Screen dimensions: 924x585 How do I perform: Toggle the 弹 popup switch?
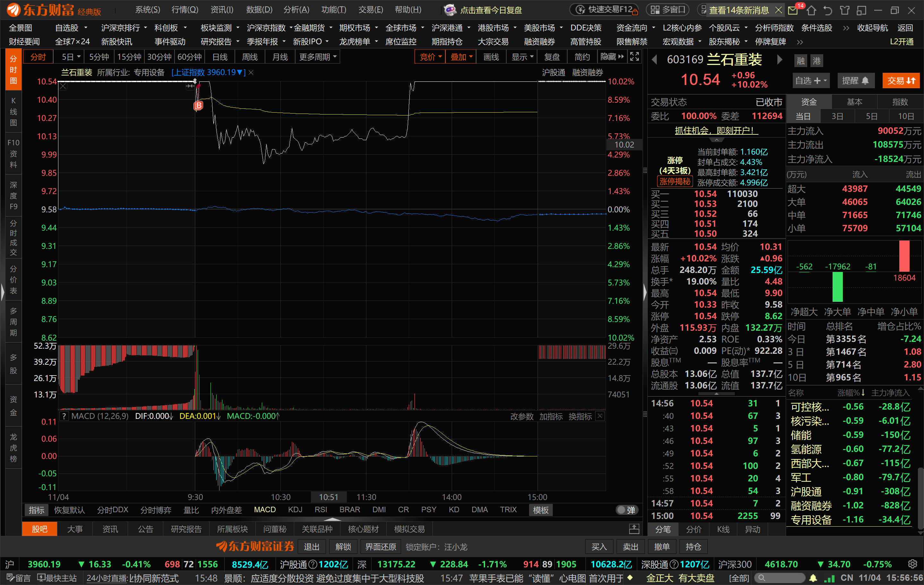pyautogui.click(x=627, y=510)
